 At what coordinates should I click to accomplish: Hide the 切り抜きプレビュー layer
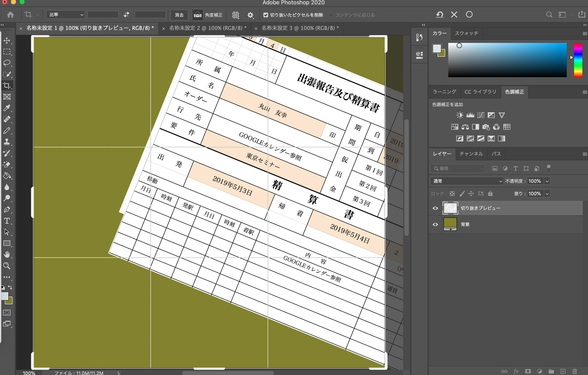[435, 208]
